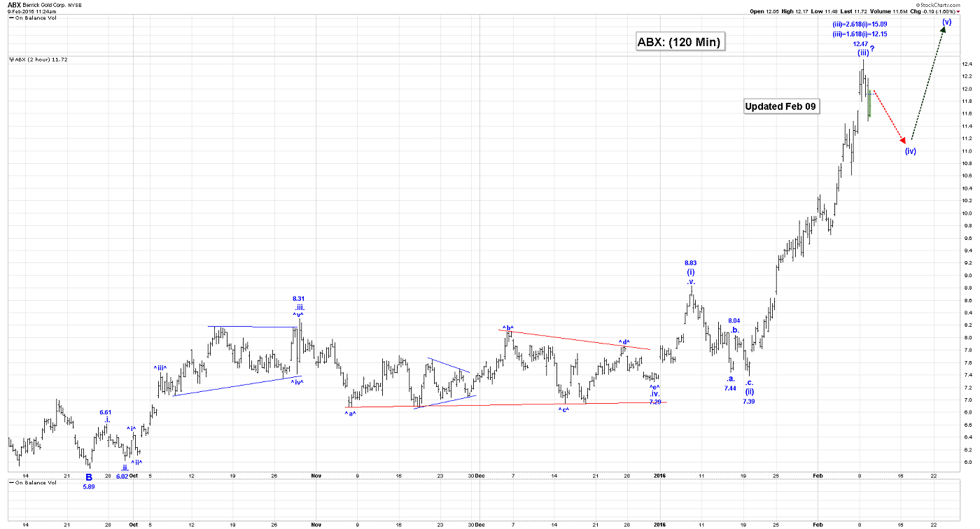Click the 8.83 price annotation
The height and width of the screenshot is (529, 980).
(x=690, y=263)
